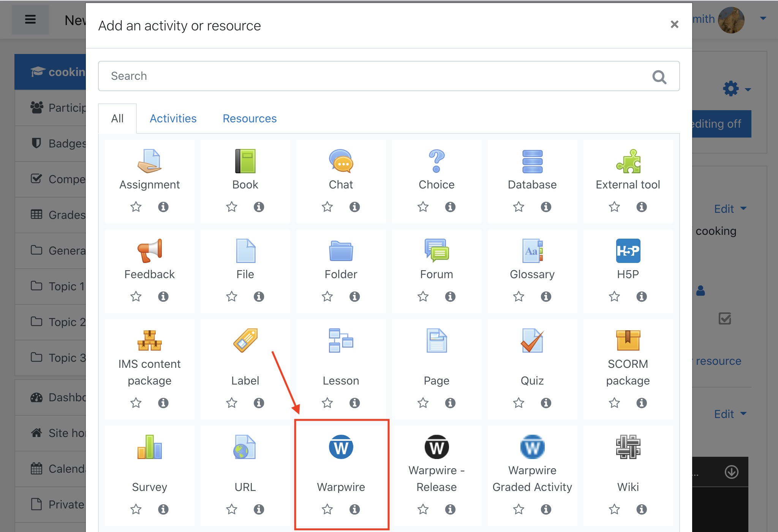Mark Glossary as a starred favourite
The image size is (778, 532).
(x=519, y=296)
